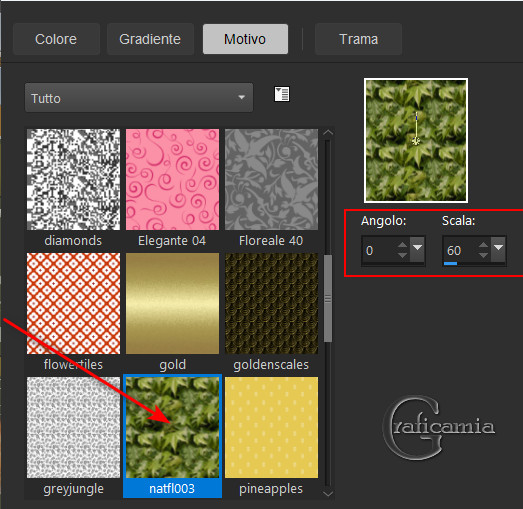Pick the greyjungle pattern thumbnail

click(x=73, y=428)
